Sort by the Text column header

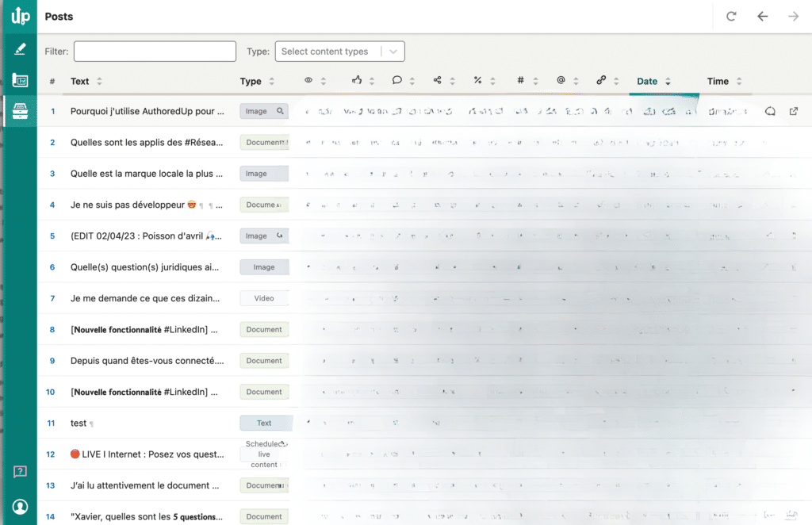80,81
